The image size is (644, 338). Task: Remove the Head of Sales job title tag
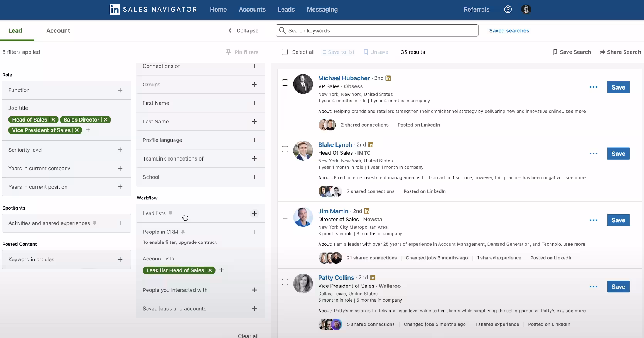(53, 120)
